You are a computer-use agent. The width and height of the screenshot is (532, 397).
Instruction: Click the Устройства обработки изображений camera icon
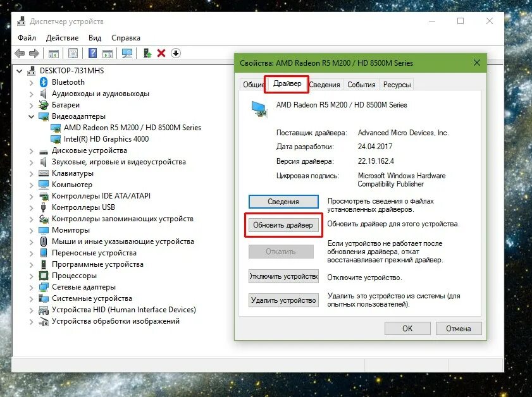(44, 321)
